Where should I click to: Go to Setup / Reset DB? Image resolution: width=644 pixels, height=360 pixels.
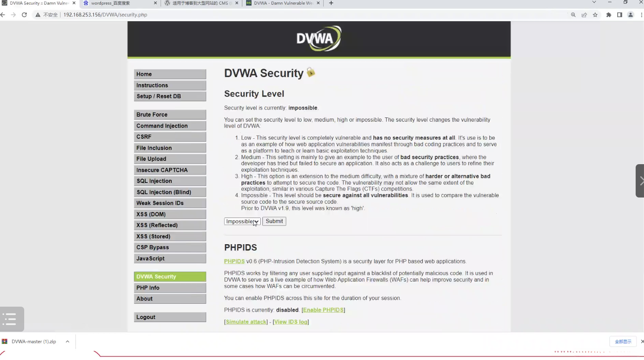tap(170, 96)
